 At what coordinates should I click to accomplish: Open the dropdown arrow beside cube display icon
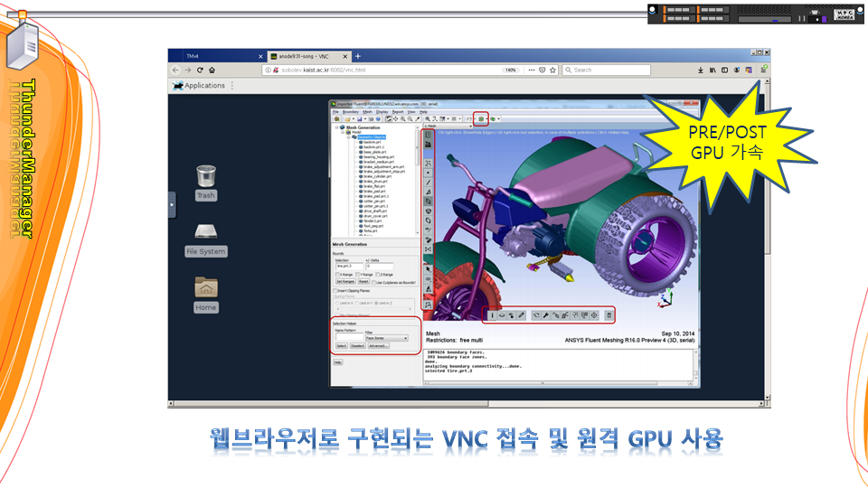486,119
